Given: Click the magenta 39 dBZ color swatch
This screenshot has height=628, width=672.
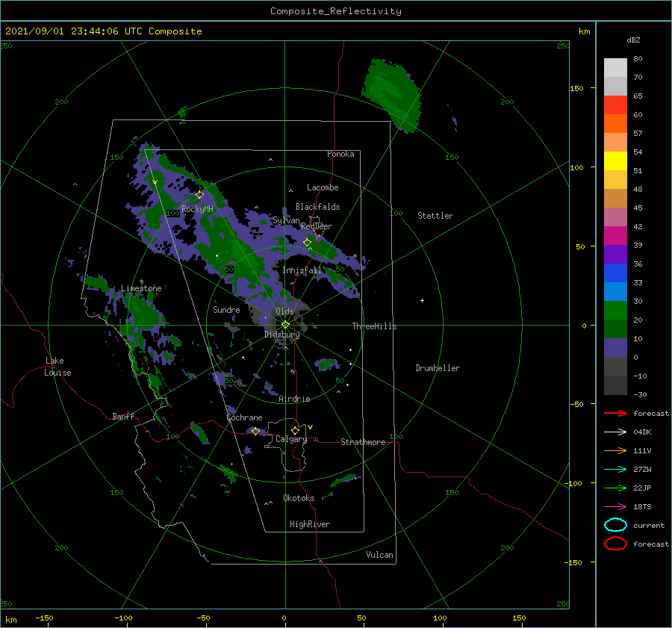Looking at the screenshot, I should click(615, 236).
